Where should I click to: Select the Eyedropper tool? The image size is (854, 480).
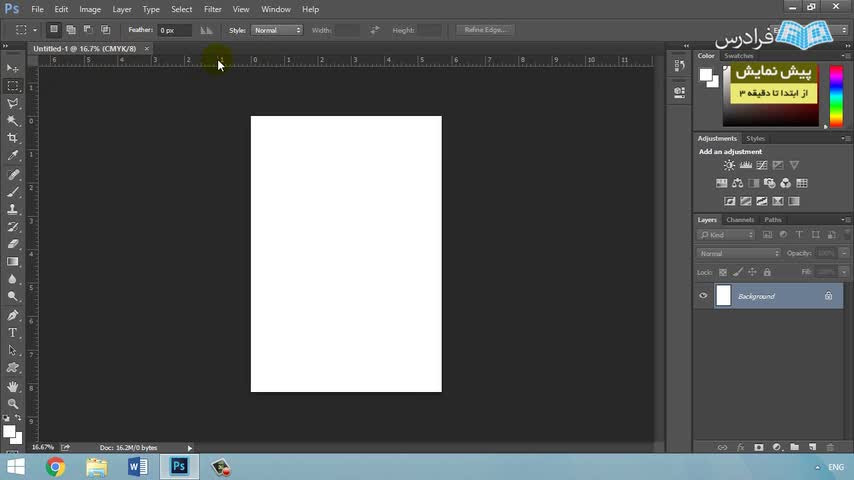tap(13, 155)
